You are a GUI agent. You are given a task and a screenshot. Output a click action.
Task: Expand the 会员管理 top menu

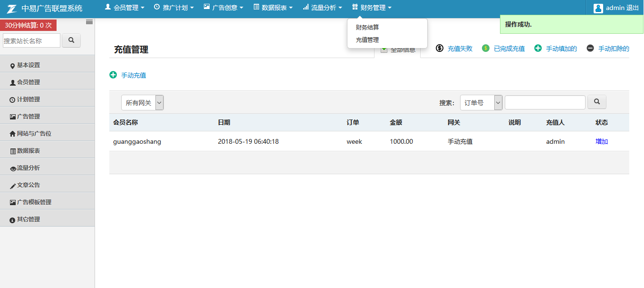coord(125,8)
